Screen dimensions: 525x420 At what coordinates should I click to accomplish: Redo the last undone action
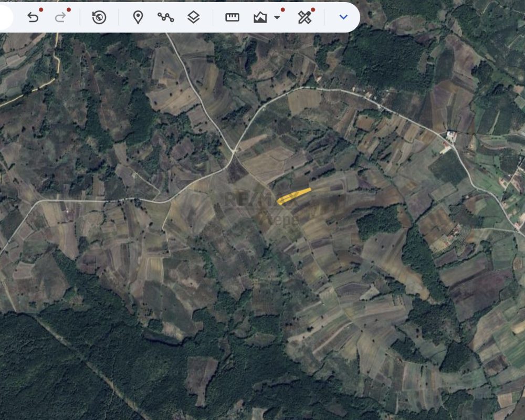[x=60, y=17]
